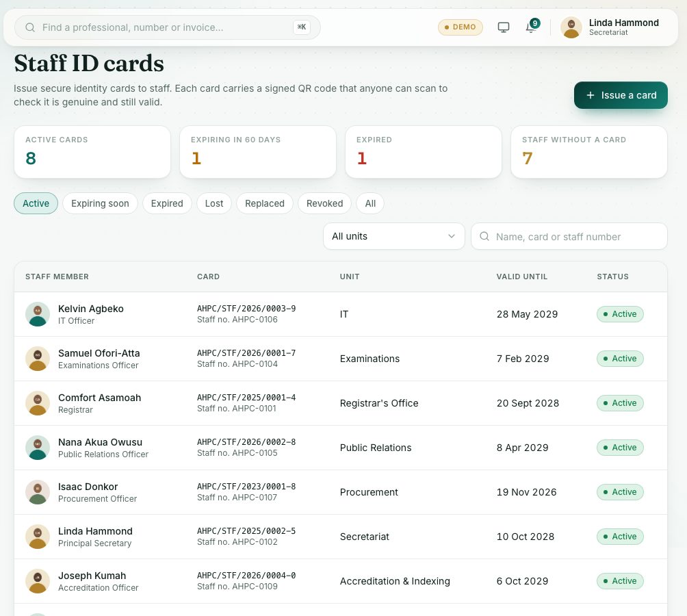Click the 28 May 2029 validity date
687x616 pixels.
(527, 314)
